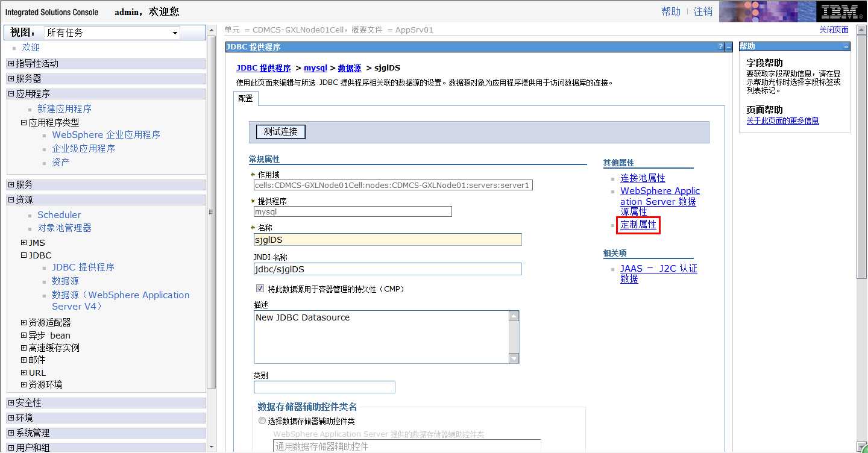The height and width of the screenshot is (453, 868).
Task: Collapse the 应用程序类型 subtree
Action: pos(24,122)
